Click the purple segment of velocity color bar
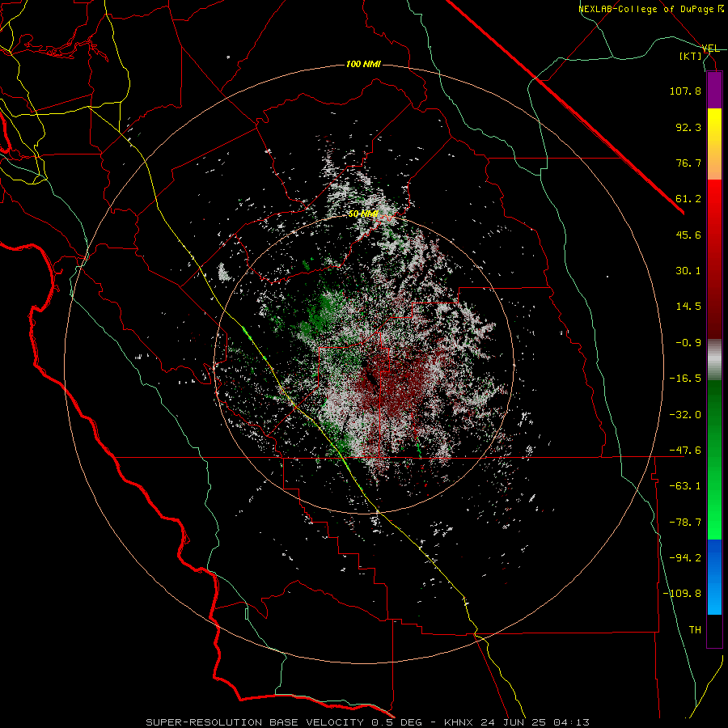728x728 pixels. point(714,90)
